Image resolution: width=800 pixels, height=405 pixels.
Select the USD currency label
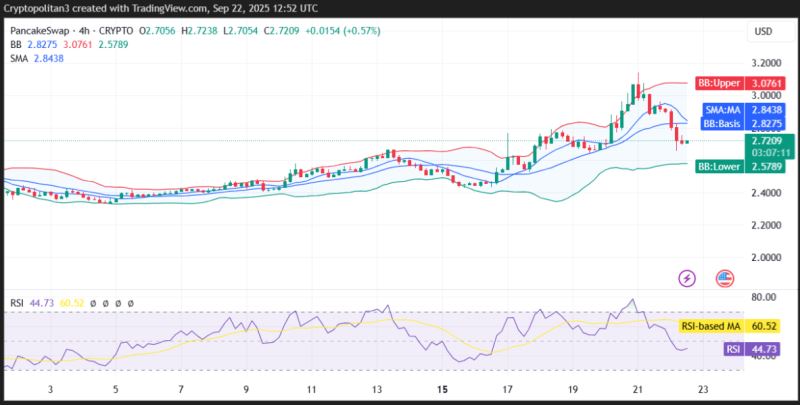point(763,32)
